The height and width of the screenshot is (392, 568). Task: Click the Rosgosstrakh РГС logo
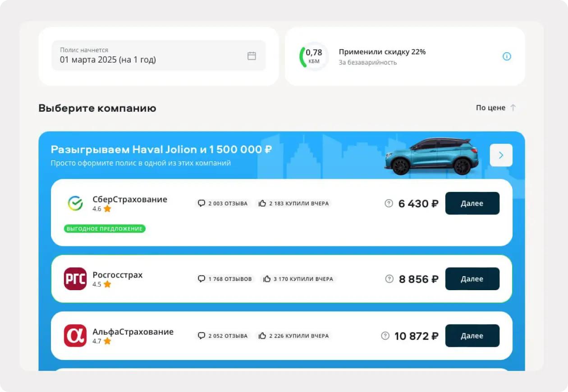(x=75, y=279)
